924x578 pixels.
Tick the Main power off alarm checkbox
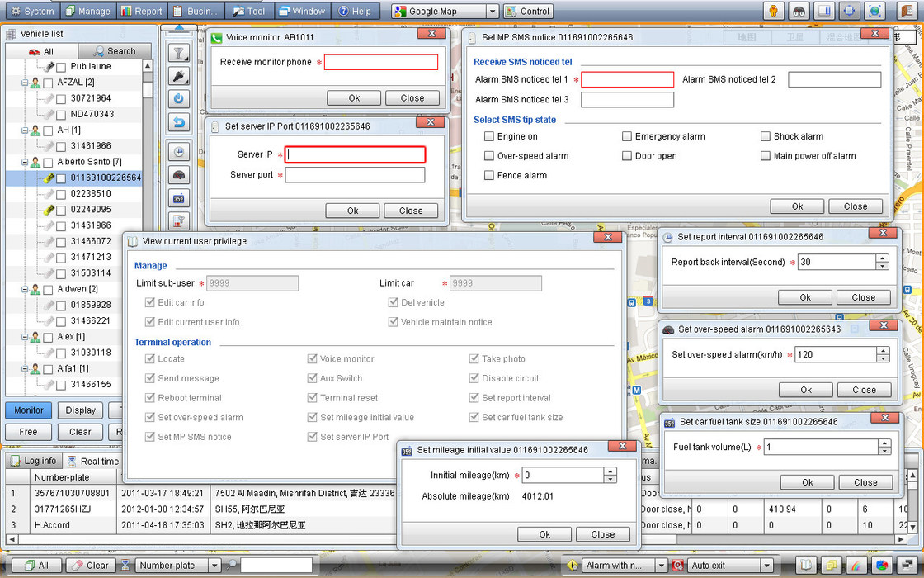[x=766, y=156]
